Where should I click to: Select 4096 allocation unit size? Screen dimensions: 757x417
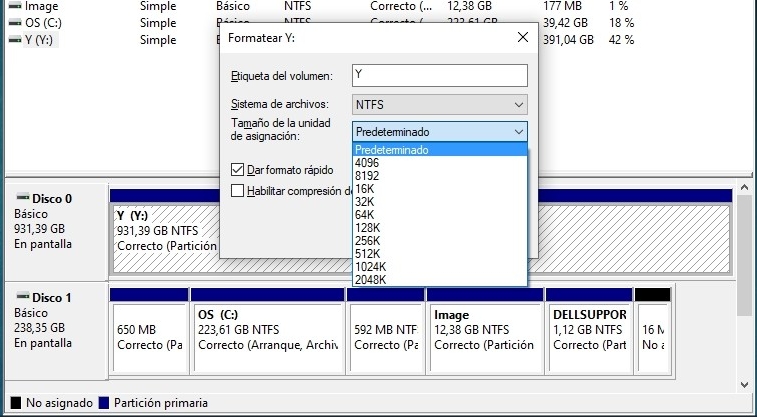[366, 163]
